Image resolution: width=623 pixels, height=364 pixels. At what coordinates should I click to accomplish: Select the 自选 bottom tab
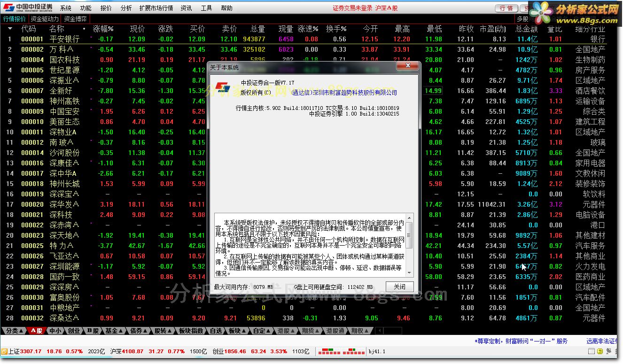tap(216, 331)
